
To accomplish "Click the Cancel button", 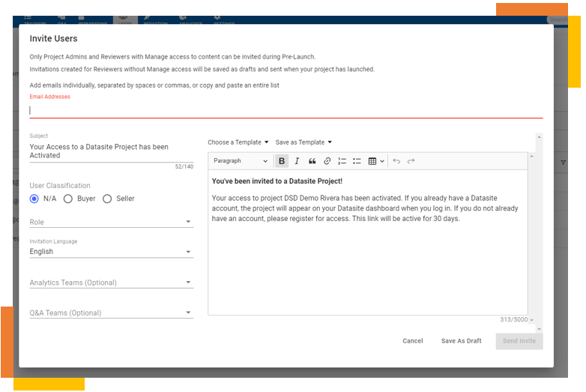I will click(412, 341).
